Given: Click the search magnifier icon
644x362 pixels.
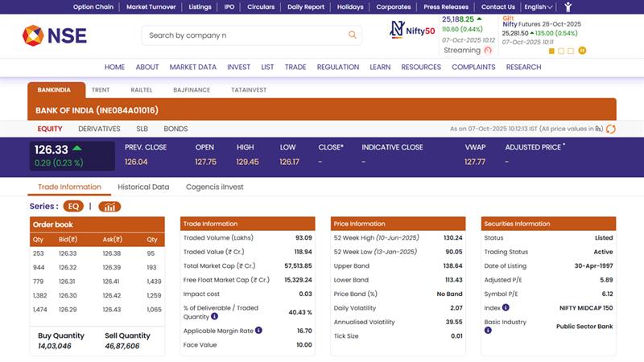Looking at the screenshot, I should click(352, 35).
